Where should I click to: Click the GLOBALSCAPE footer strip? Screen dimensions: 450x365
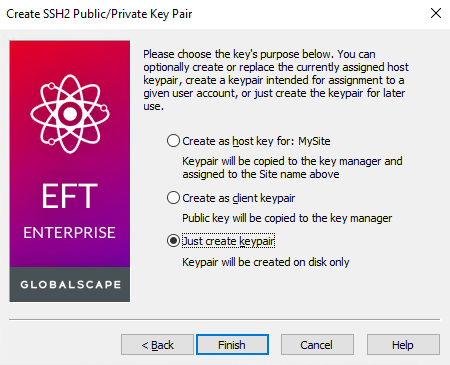[70, 284]
